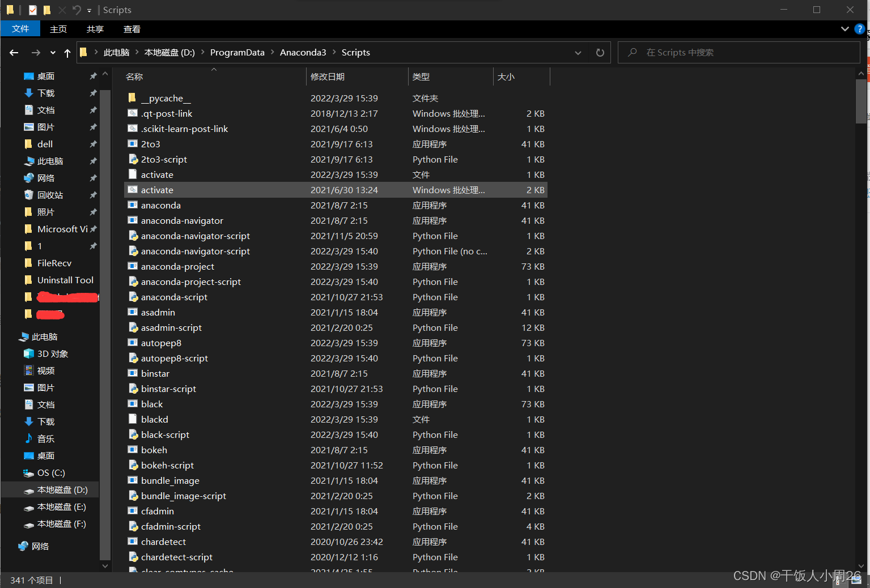
Task: Select 3D 对象 in the navigation pane
Action: [53, 353]
